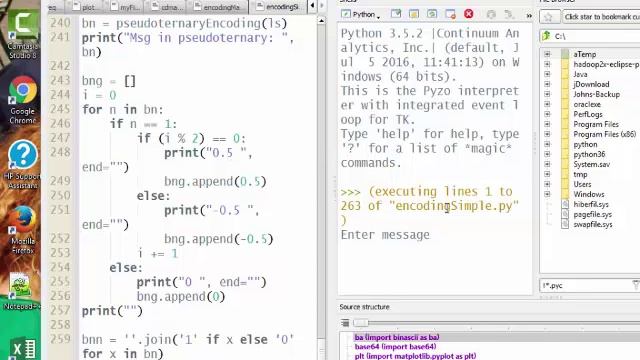
Task: Click the Mozilla Firefox desktop icon
Action: [23, 229]
